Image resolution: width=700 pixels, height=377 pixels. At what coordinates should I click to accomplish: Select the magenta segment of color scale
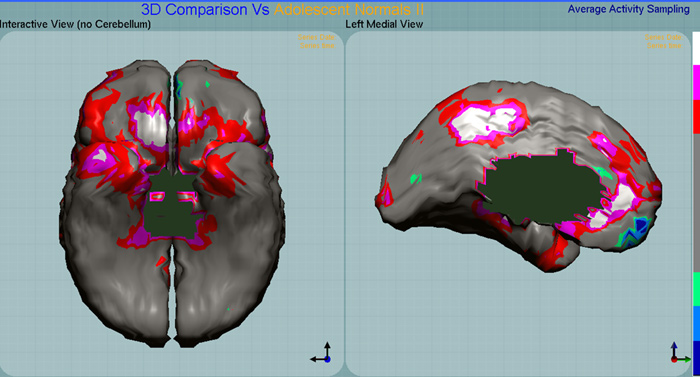[696, 83]
